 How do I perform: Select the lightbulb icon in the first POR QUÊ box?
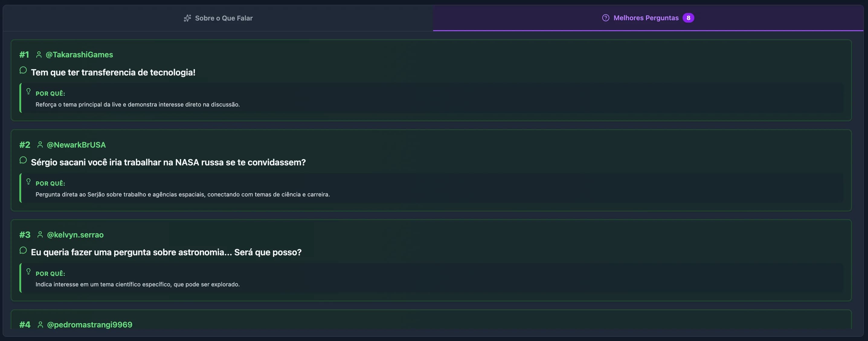click(x=28, y=91)
